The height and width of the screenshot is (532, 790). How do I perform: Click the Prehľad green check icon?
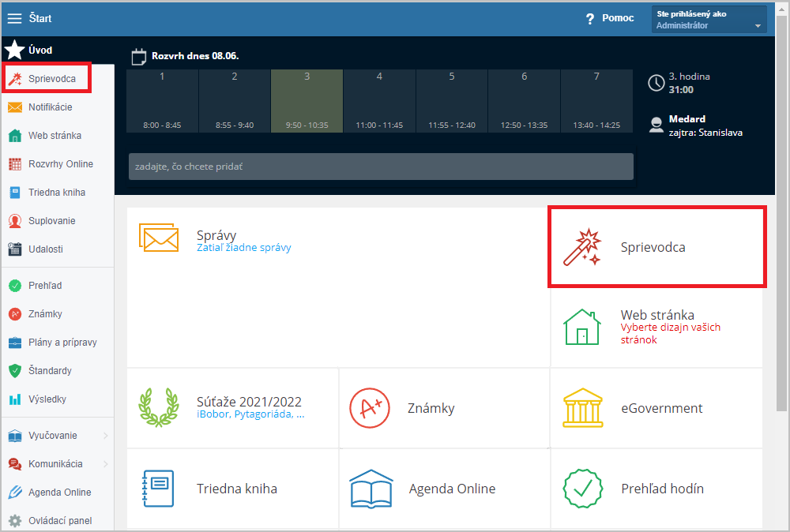click(x=15, y=286)
